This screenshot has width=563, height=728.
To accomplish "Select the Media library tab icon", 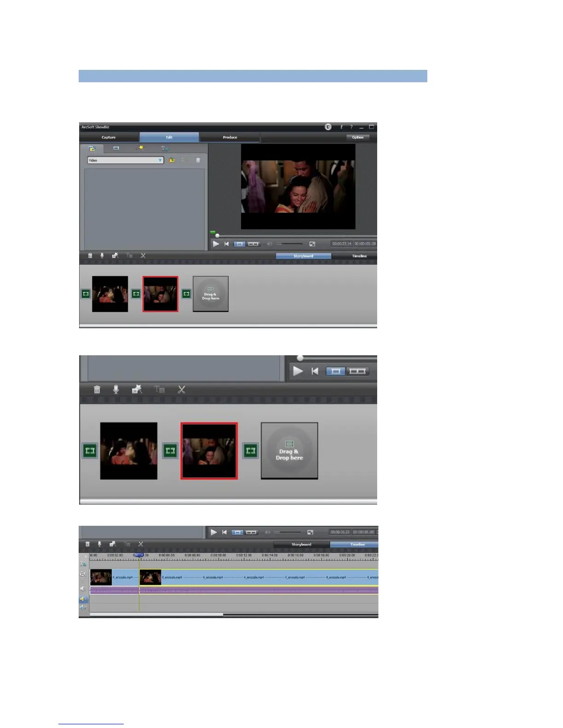I will [x=92, y=148].
